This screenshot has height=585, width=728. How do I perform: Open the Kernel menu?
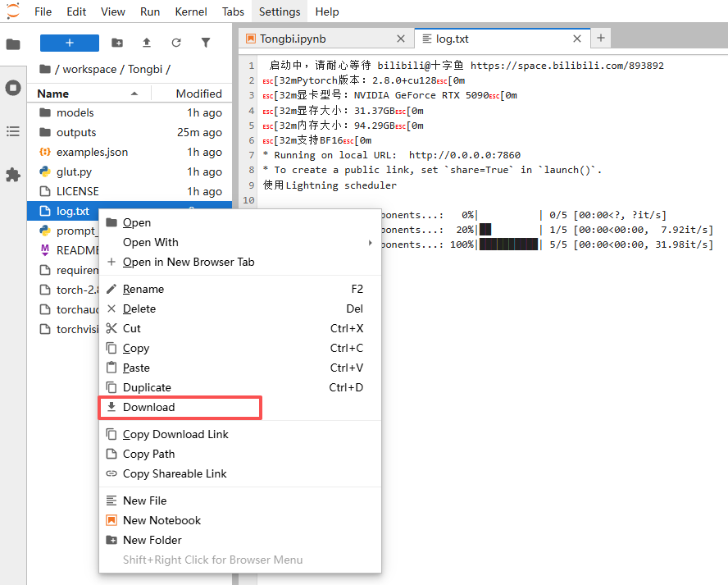(x=190, y=11)
